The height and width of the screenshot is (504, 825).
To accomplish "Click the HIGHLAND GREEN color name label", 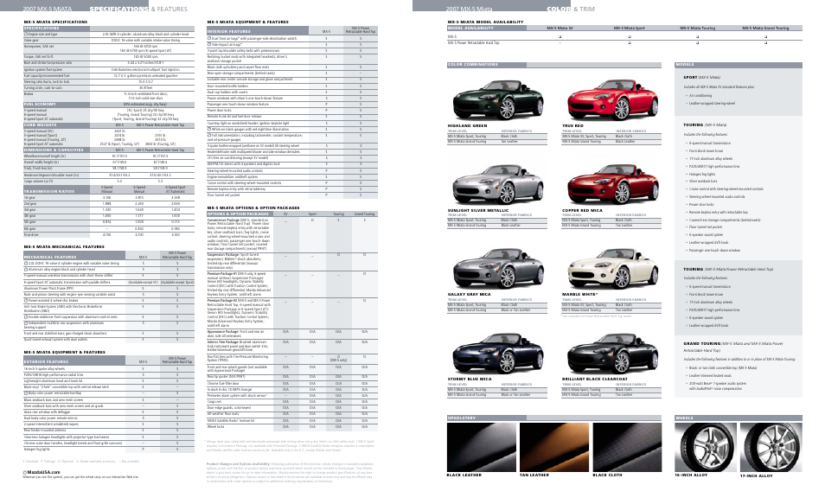I will click(x=467, y=125).
